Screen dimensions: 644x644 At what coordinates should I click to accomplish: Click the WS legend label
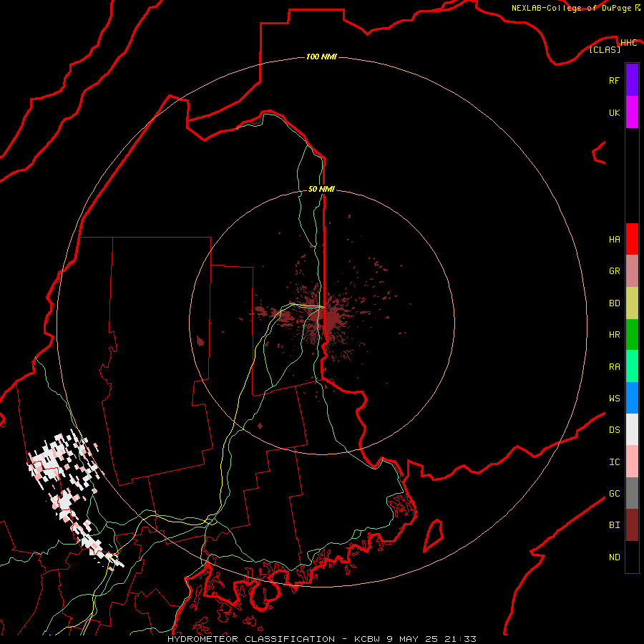pos(614,399)
